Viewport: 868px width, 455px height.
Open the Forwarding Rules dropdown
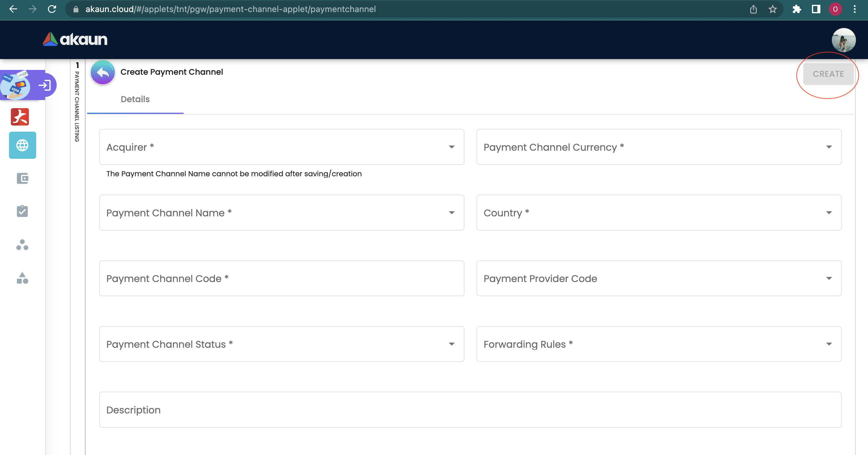pos(659,344)
